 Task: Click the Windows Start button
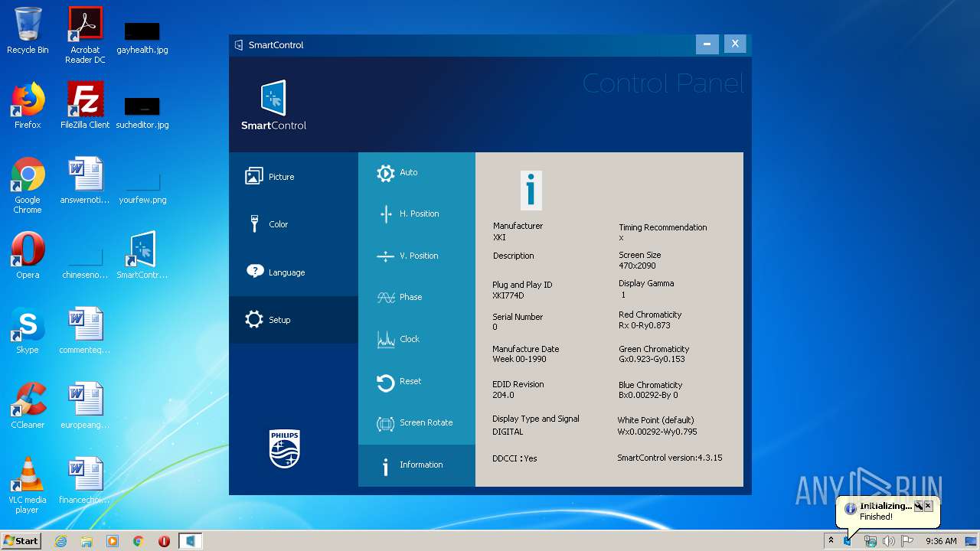pos(21,540)
